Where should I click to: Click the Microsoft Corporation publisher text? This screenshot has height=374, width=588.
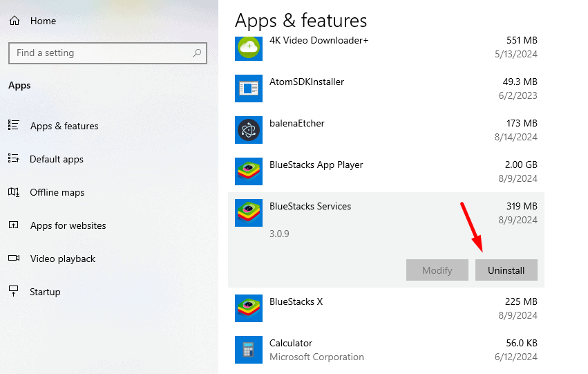[x=316, y=357]
